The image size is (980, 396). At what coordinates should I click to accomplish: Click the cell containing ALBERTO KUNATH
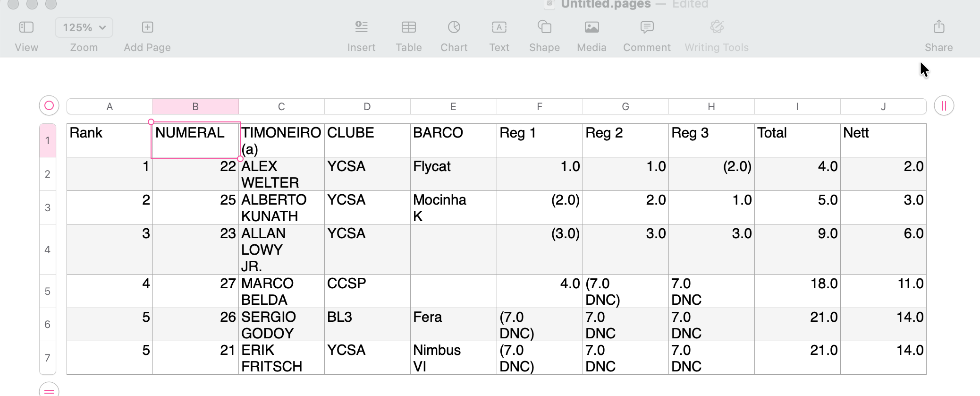[x=281, y=207]
